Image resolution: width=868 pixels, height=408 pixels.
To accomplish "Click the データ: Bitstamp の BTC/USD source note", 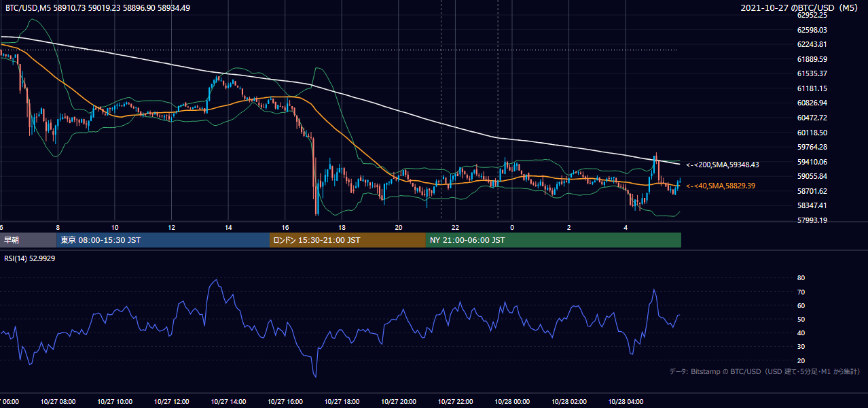I will point(765,372).
